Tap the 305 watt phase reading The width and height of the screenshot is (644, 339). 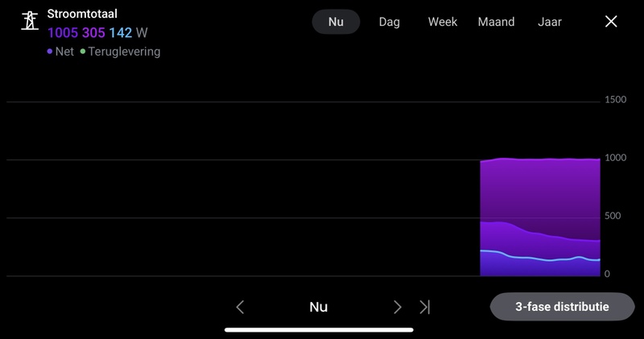(x=93, y=33)
